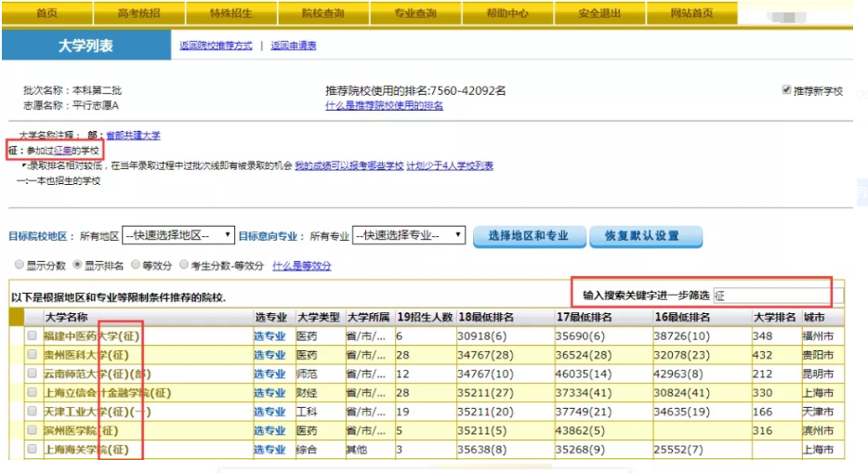Click 返回申请表 link
Viewport: 868px width, 473px height.
coord(294,46)
